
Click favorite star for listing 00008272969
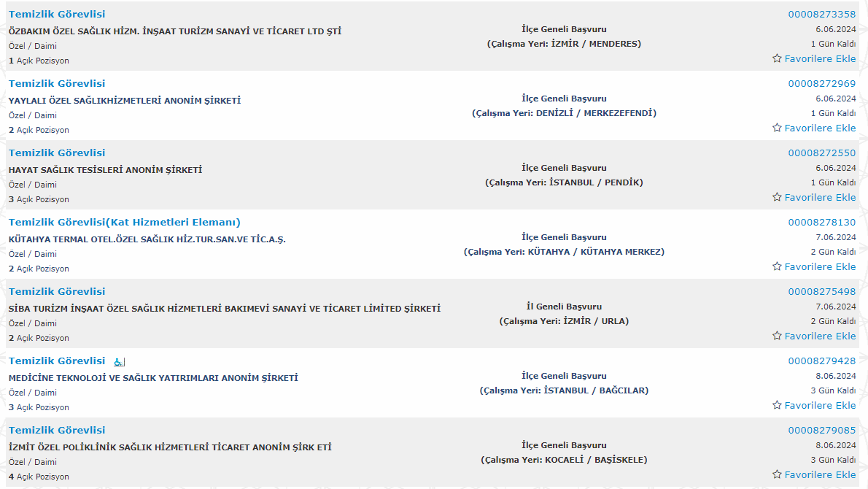[x=777, y=128]
